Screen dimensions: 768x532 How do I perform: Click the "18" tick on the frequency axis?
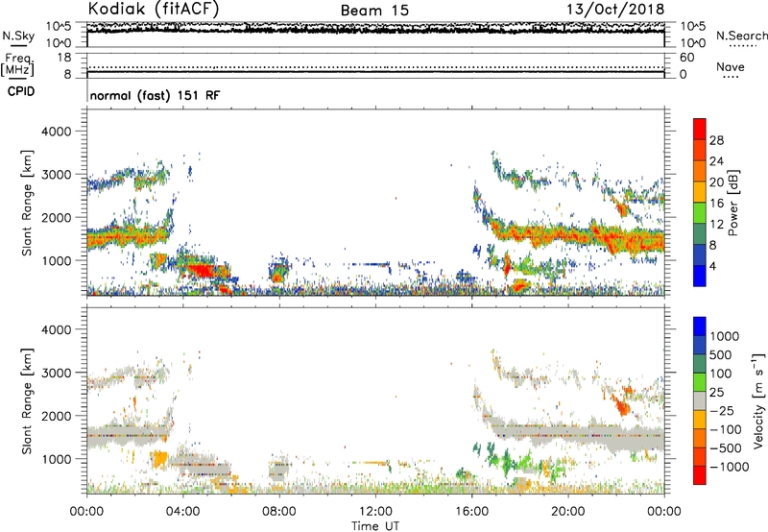click(64, 58)
